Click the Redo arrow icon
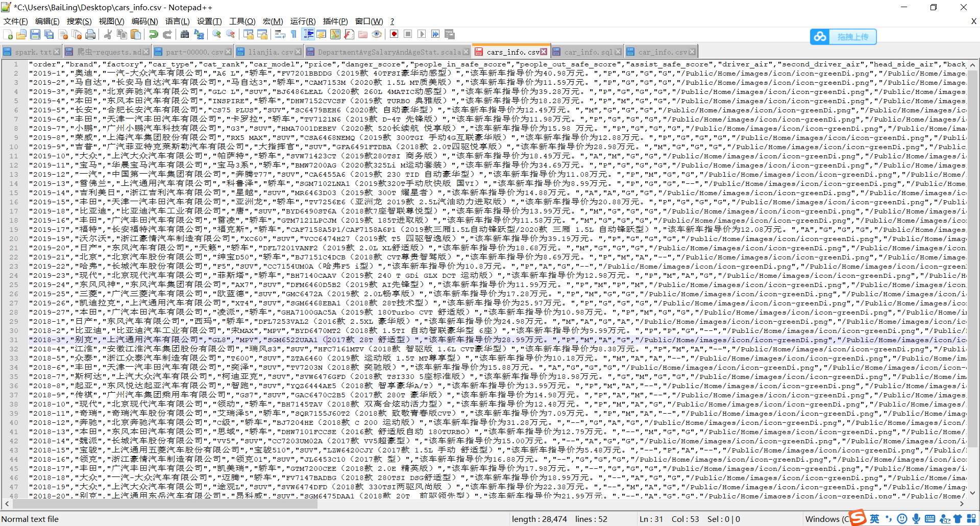Viewport: 980px width, 526px height. click(167, 34)
